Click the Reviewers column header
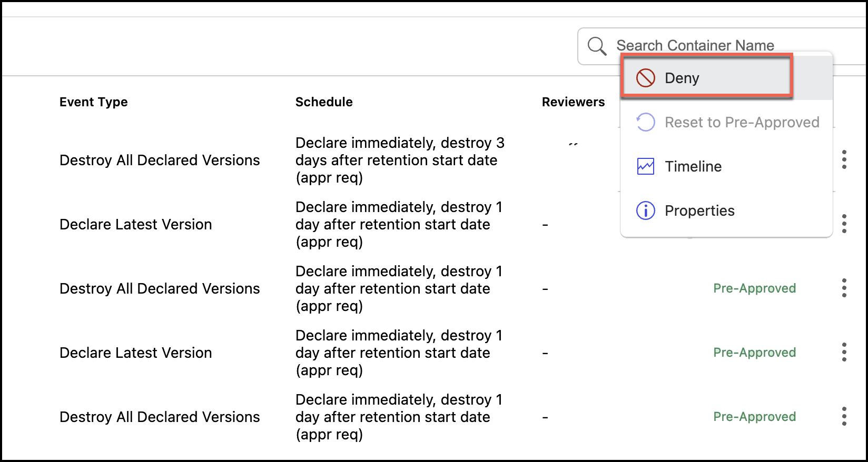868x462 pixels. (x=573, y=102)
